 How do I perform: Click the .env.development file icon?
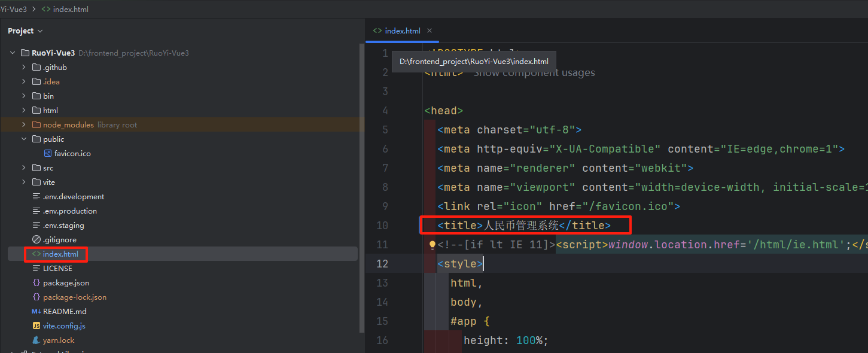coord(36,197)
